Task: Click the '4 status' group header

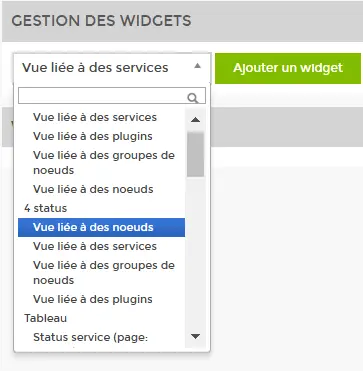Action: pos(46,208)
